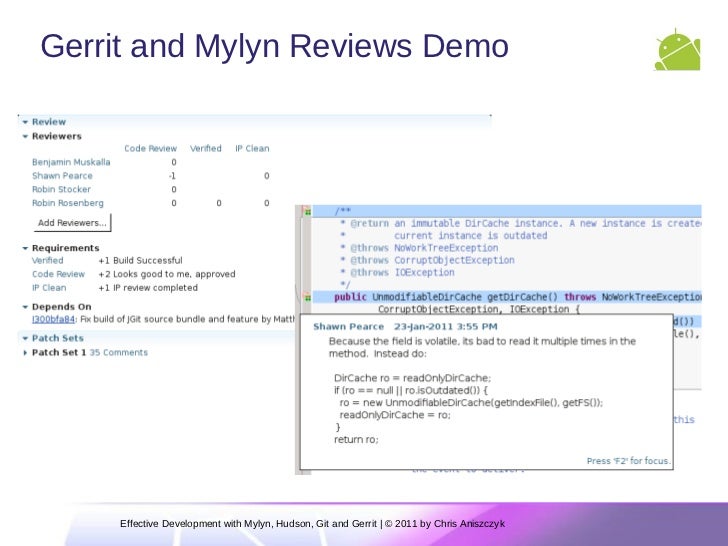Click '+2 Looks good to me, approved'
Screen dimensions: 728x546
[167, 274]
